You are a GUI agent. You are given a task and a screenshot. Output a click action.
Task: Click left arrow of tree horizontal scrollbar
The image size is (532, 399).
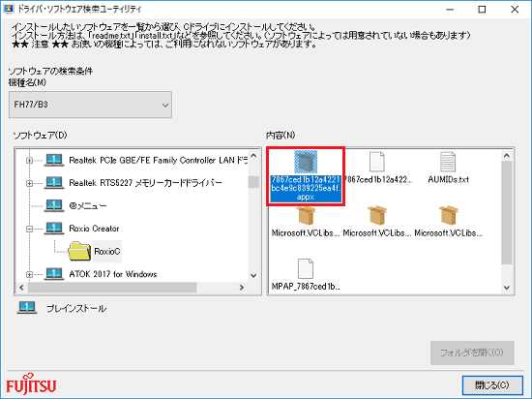click(21, 288)
